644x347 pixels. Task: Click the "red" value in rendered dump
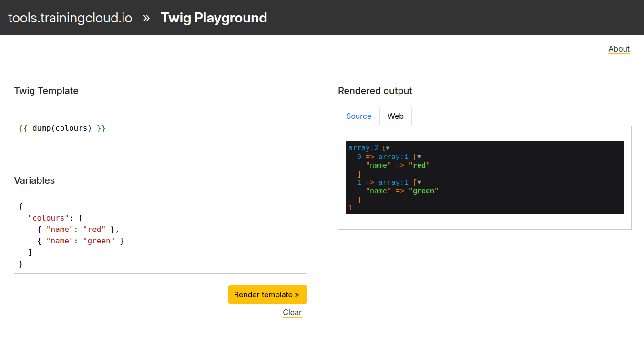(419, 166)
